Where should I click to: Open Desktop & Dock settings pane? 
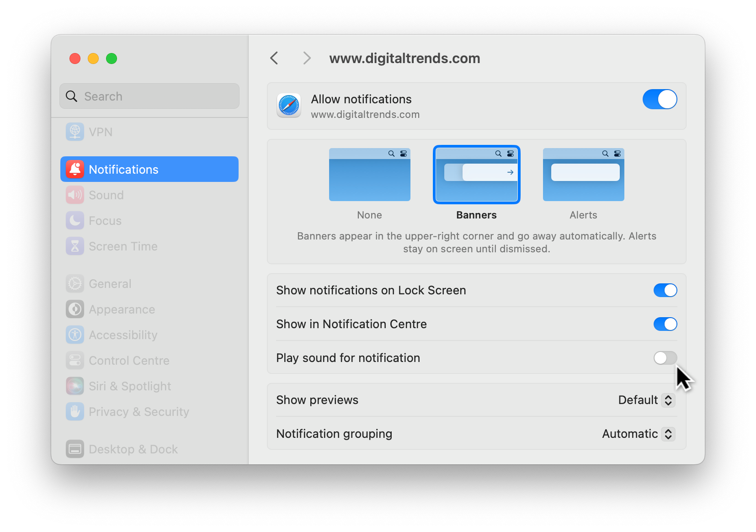pyautogui.click(x=133, y=449)
